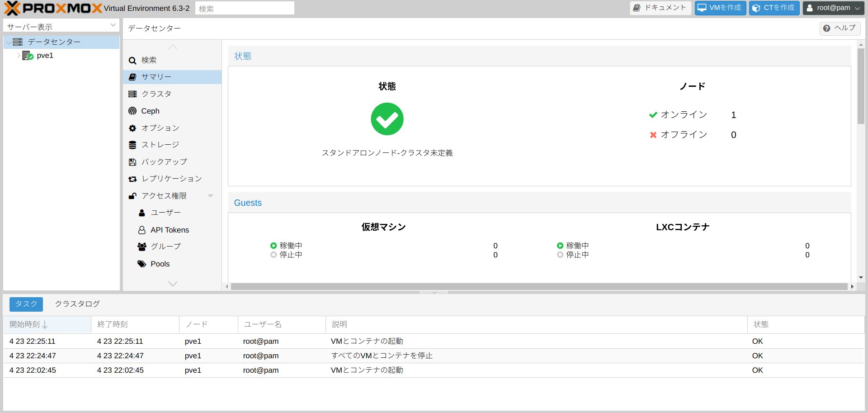Select the Ceph sidebar icon
Viewport: 868px width, 413px height.
(x=132, y=111)
